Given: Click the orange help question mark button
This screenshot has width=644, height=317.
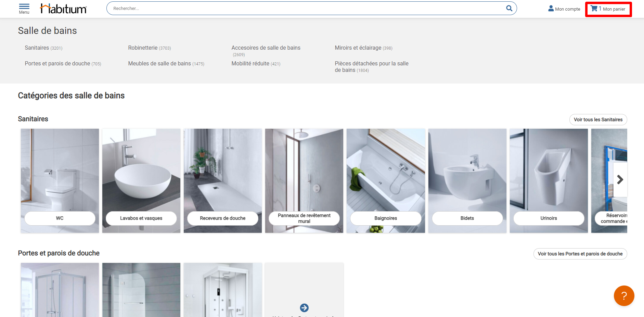Looking at the screenshot, I should coord(624,296).
